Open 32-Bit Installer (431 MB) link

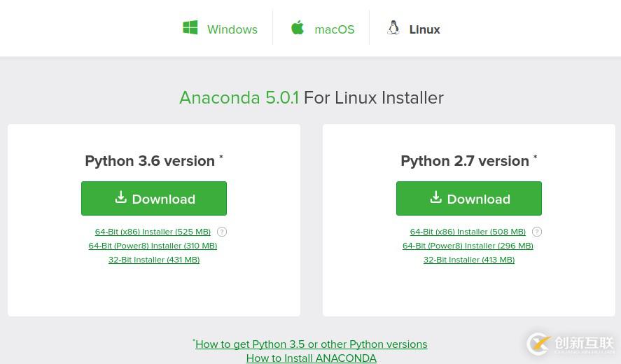click(154, 260)
